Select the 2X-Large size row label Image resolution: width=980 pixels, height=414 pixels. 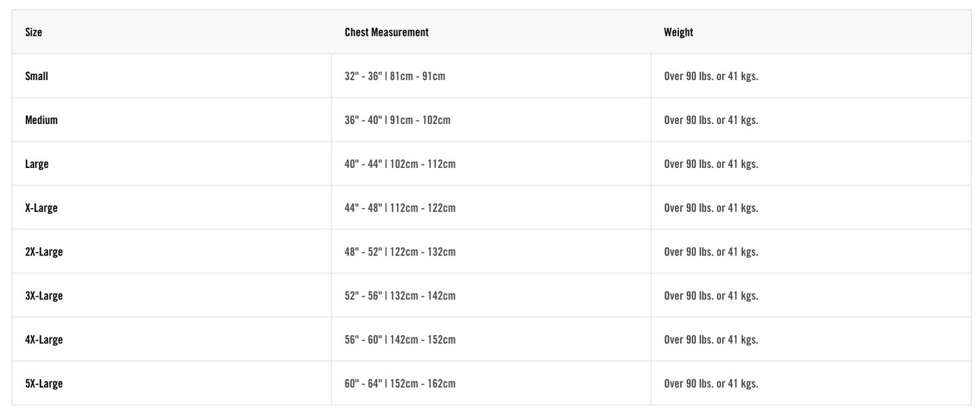44,252
